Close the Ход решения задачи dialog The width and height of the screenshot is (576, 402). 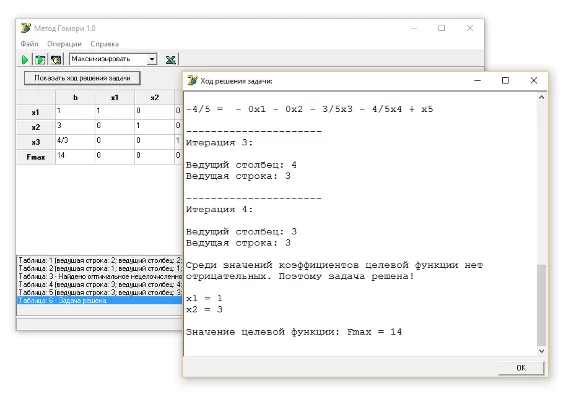534,80
